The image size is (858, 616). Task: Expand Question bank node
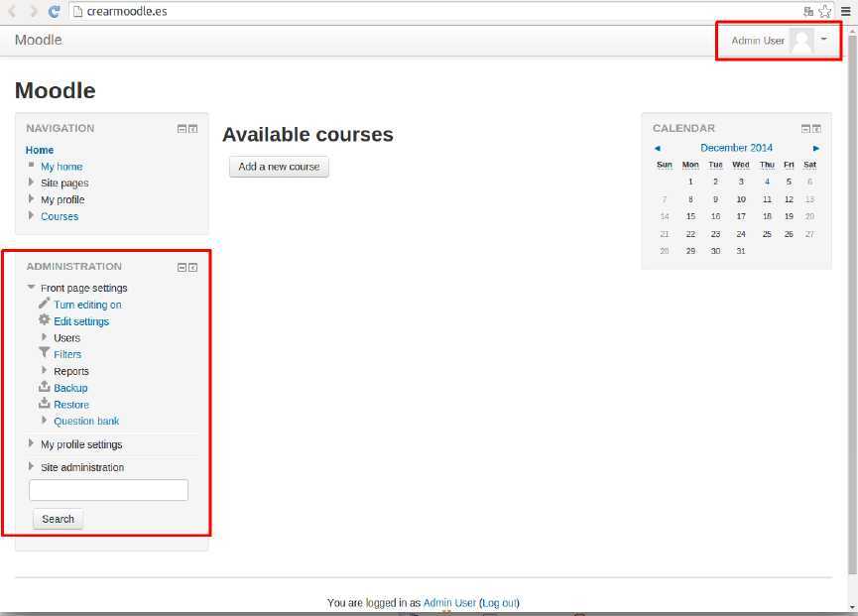pyautogui.click(x=45, y=421)
